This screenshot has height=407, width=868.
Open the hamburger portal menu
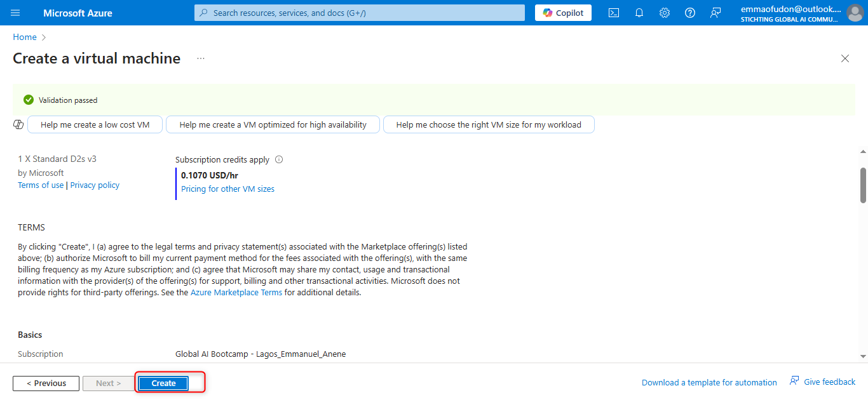(x=15, y=13)
